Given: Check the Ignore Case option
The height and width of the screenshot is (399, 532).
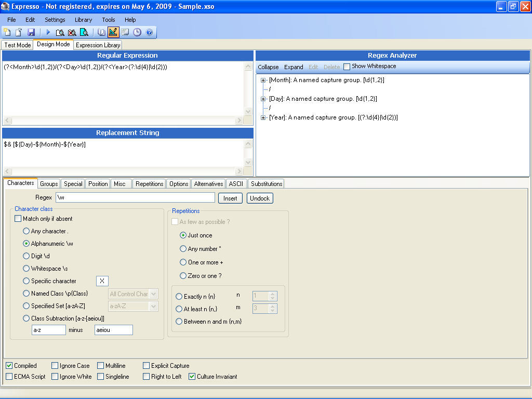Looking at the screenshot, I should tap(55, 366).
